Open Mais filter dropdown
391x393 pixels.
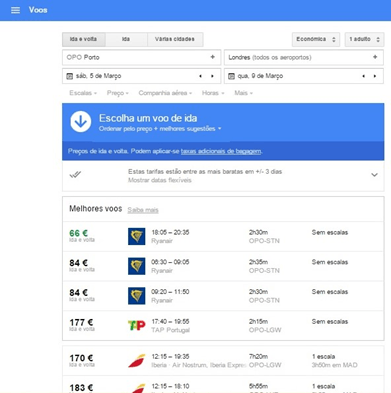tap(243, 93)
